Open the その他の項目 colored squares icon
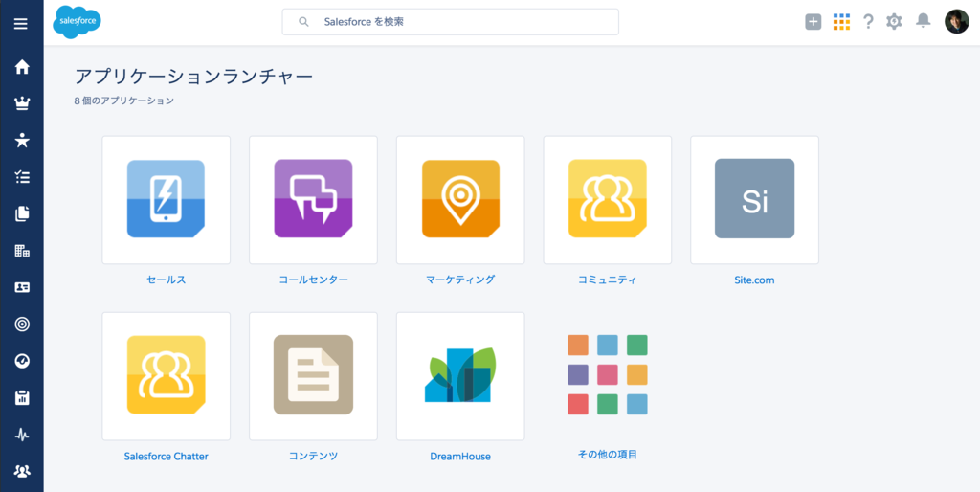The width and height of the screenshot is (980, 492). click(608, 374)
